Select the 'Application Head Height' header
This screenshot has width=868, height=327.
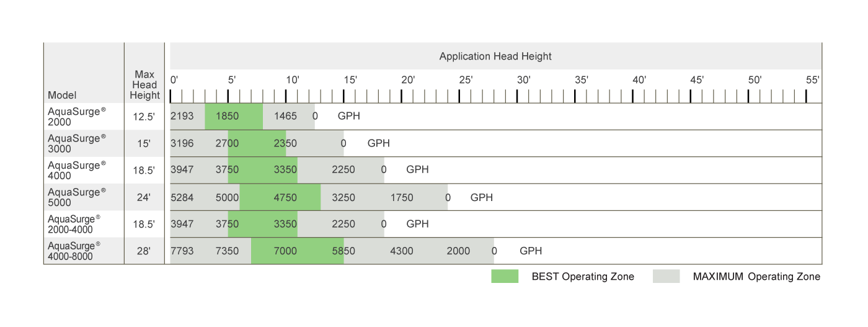(x=495, y=56)
